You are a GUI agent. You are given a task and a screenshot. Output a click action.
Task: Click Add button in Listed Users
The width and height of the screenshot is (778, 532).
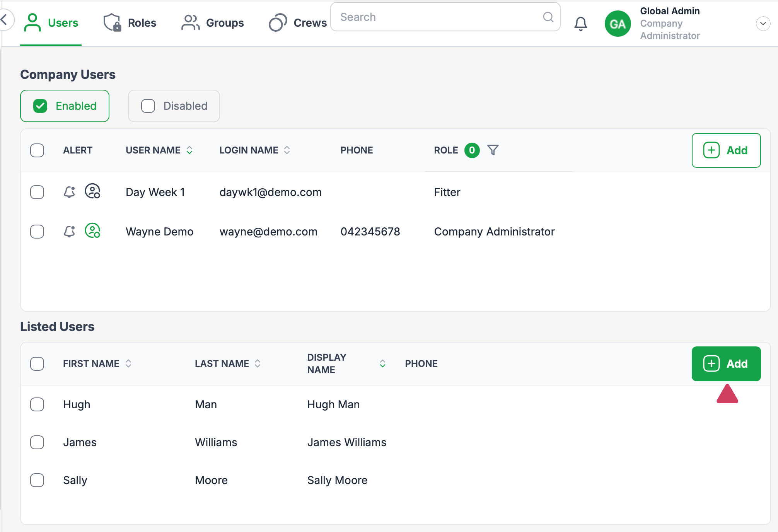coord(726,363)
